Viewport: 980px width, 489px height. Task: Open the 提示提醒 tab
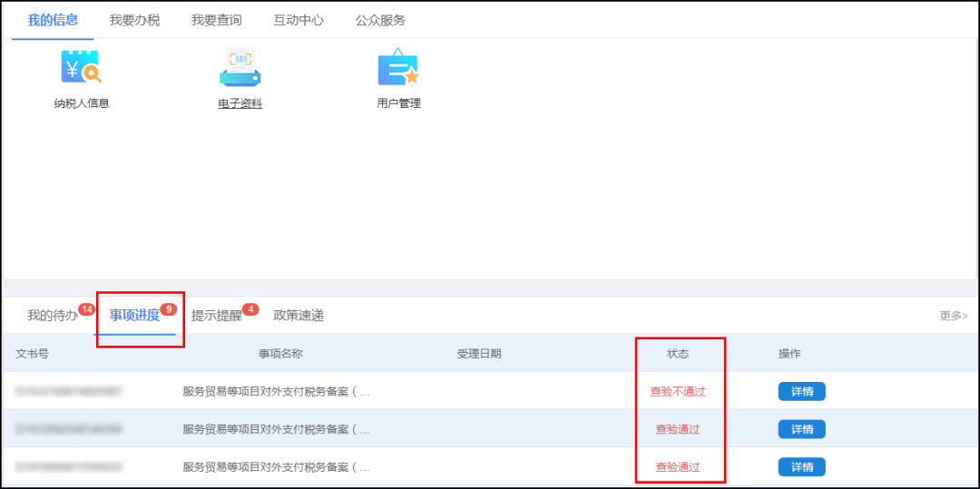point(216,316)
